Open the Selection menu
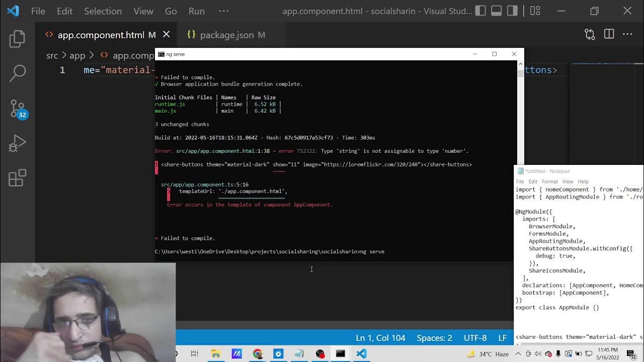The width and height of the screenshot is (644, 362). [103, 11]
